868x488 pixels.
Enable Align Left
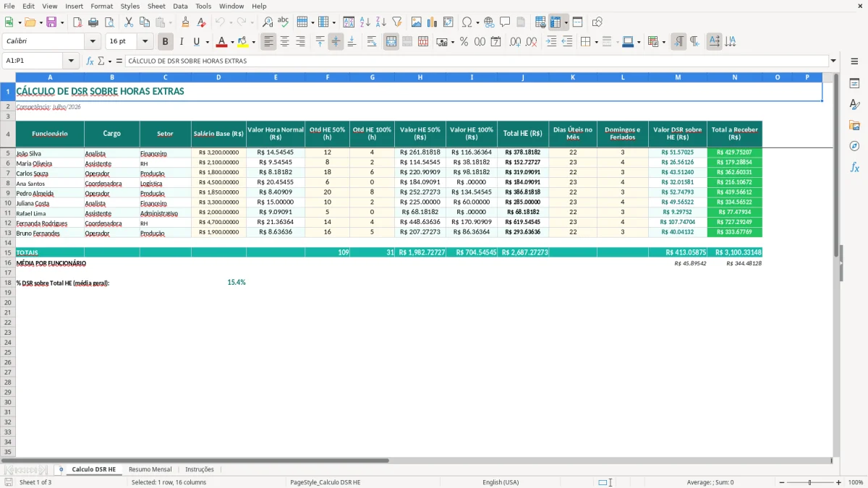click(x=268, y=42)
